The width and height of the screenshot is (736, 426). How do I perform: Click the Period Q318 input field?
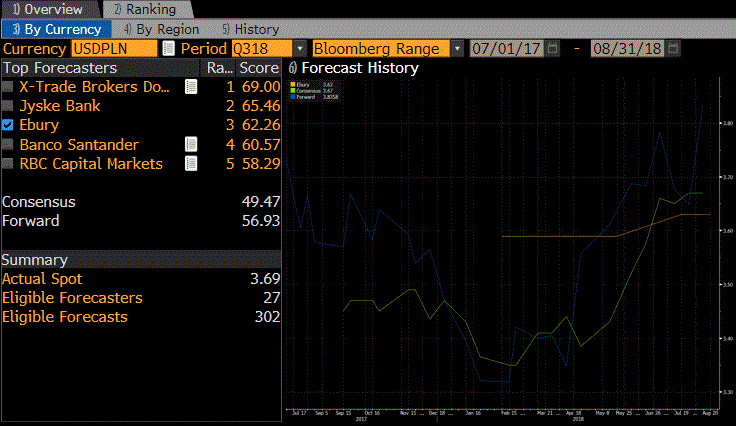point(262,48)
